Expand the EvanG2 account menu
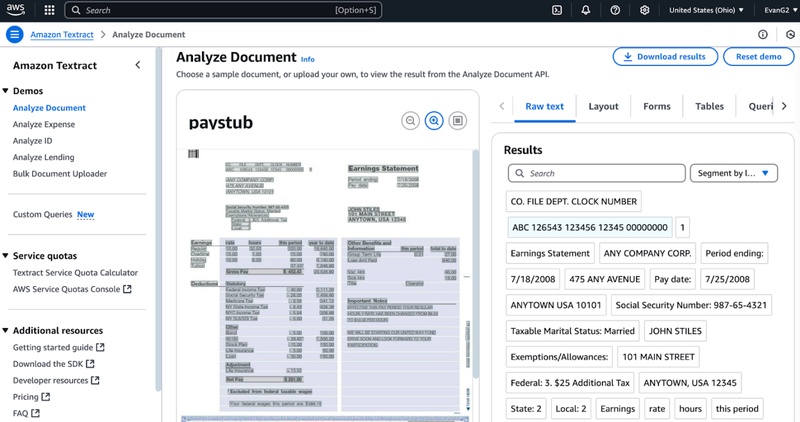Viewport: 800px width, 422px height. pos(770,10)
